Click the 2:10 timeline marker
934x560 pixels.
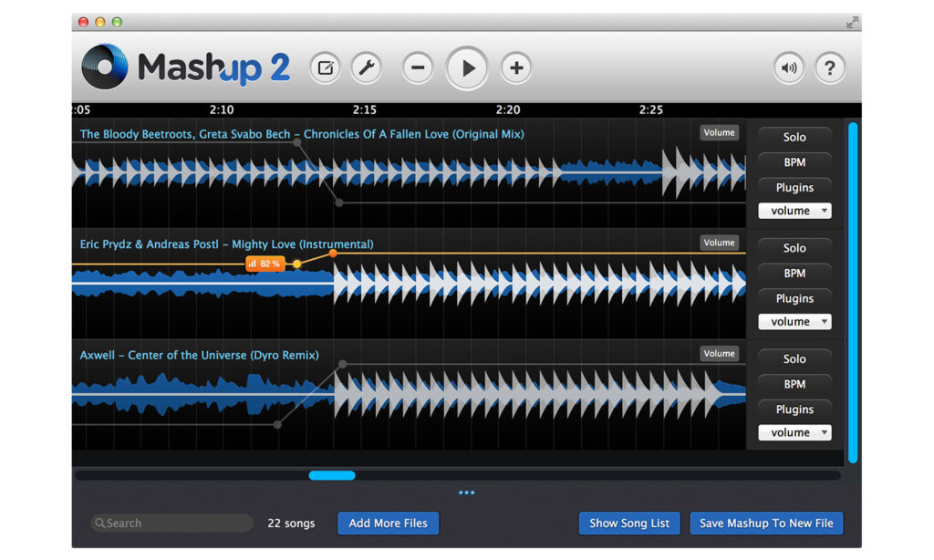point(222,109)
